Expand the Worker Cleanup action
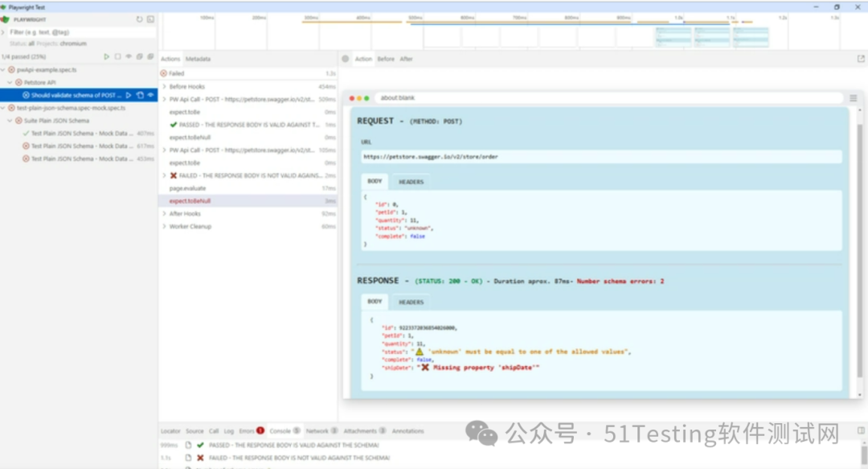This screenshot has height=469, width=868. pos(165,226)
